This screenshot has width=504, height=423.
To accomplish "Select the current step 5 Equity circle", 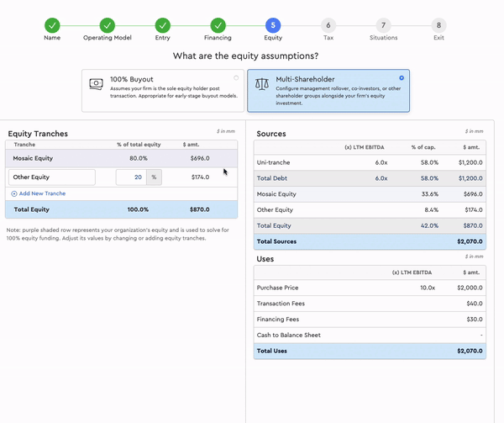I will coord(273,25).
